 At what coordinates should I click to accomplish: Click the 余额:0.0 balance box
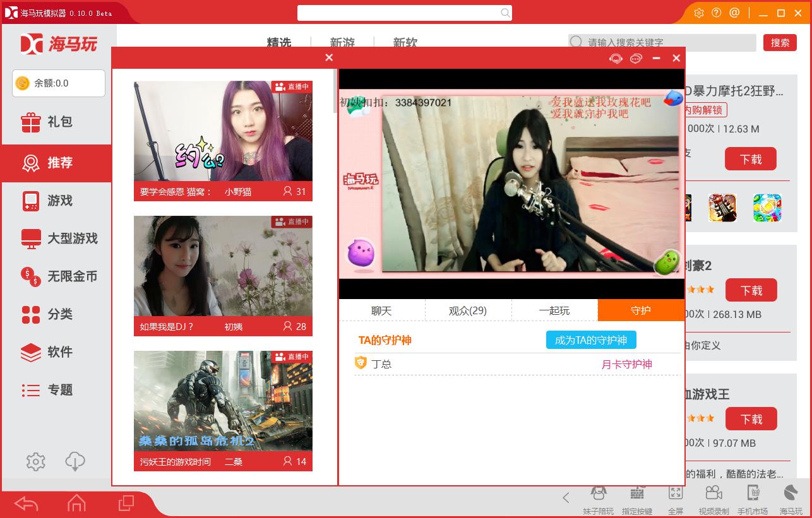pos(59,83)
